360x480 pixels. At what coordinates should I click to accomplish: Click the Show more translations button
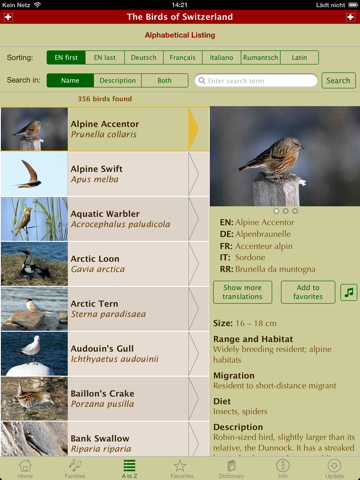click(x=243, y=292)
